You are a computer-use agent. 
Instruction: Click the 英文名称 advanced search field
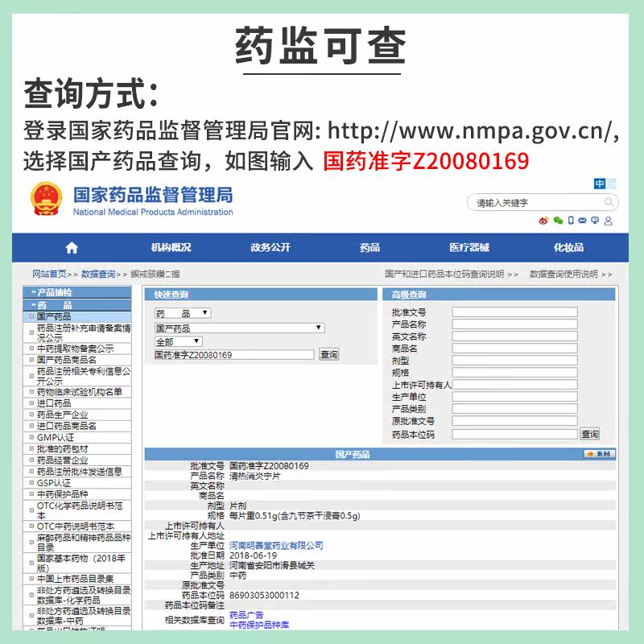[514, 336]
